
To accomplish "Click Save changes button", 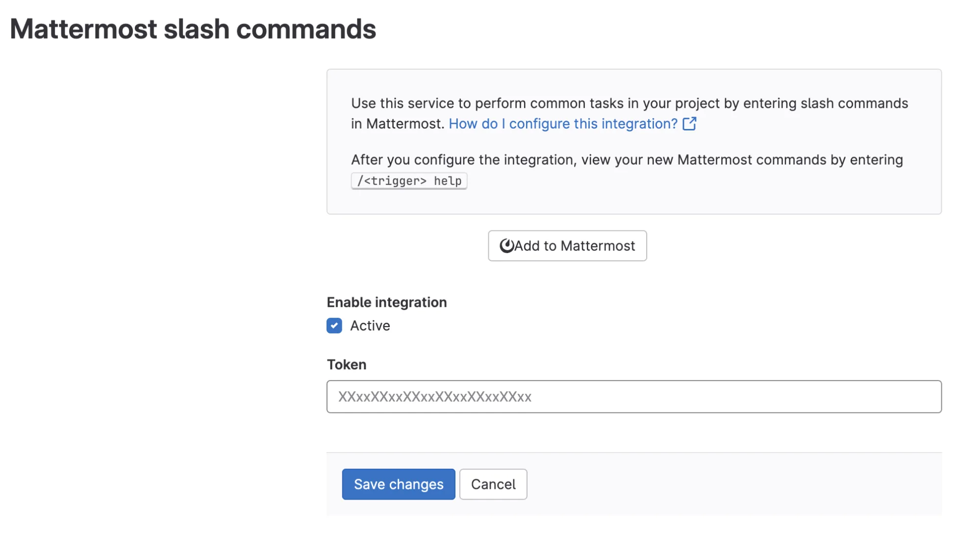I will coord(399,484).
